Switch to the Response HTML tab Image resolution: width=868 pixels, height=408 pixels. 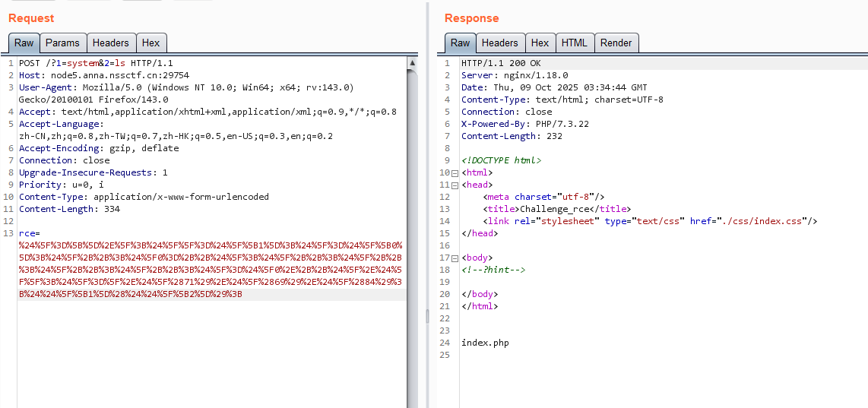575,43
